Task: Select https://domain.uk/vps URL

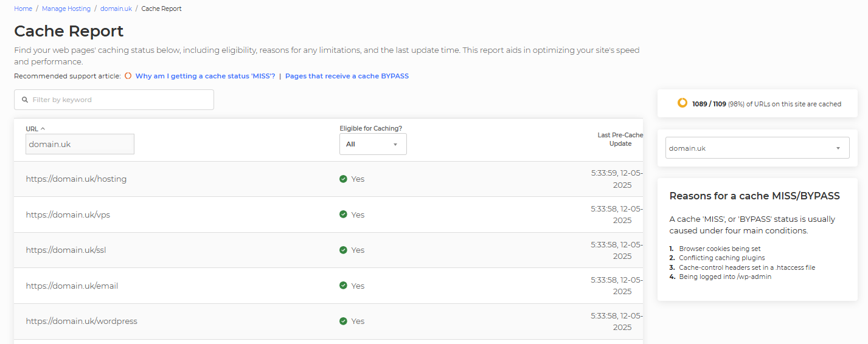Action: 68,215
